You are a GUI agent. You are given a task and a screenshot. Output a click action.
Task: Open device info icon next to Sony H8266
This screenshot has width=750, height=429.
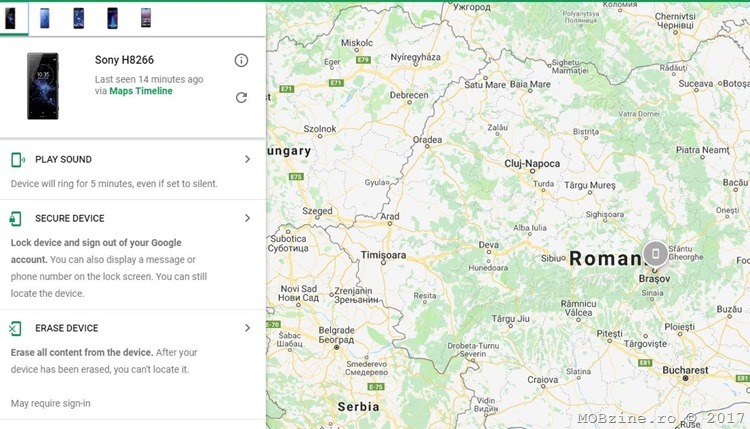point(241,60)
